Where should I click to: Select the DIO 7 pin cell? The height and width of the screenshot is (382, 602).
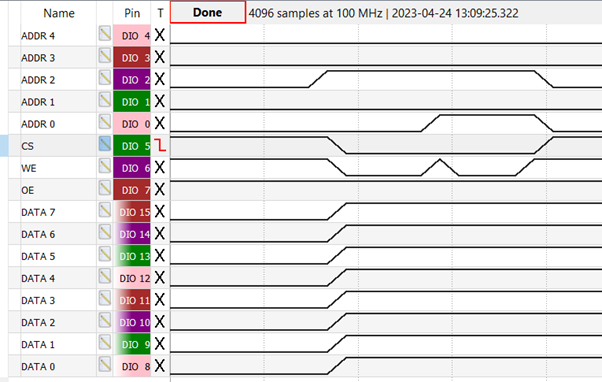[132, 190]
